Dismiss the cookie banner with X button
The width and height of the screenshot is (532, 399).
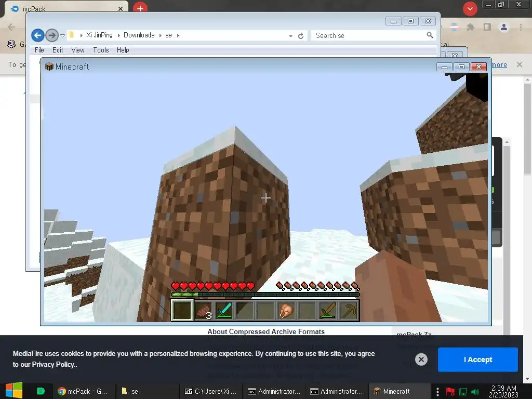421,360
